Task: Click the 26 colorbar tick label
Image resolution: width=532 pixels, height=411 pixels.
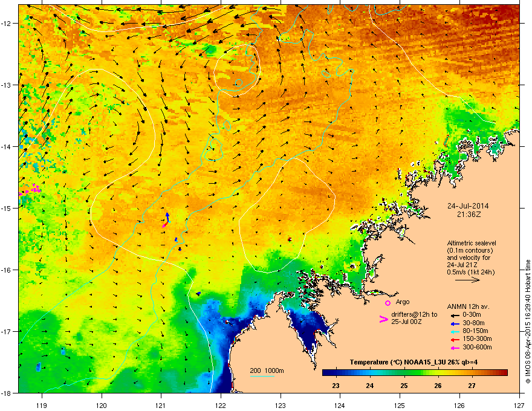Action: click(x=438, y=386)
